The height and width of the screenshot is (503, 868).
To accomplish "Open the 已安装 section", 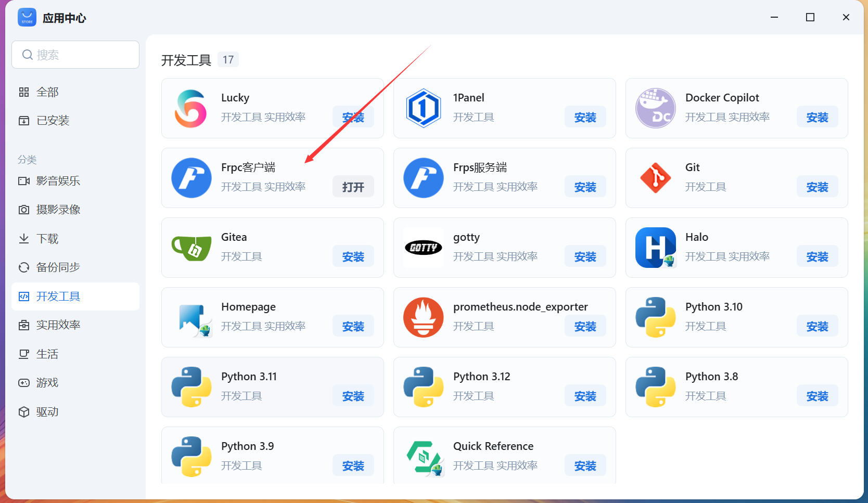I will tap(75, 121).
